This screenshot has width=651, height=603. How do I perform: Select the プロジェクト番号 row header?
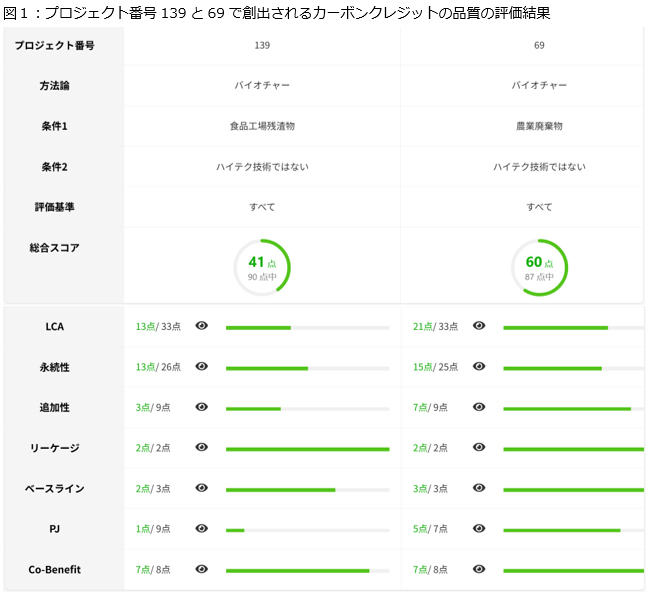(62, 46)
